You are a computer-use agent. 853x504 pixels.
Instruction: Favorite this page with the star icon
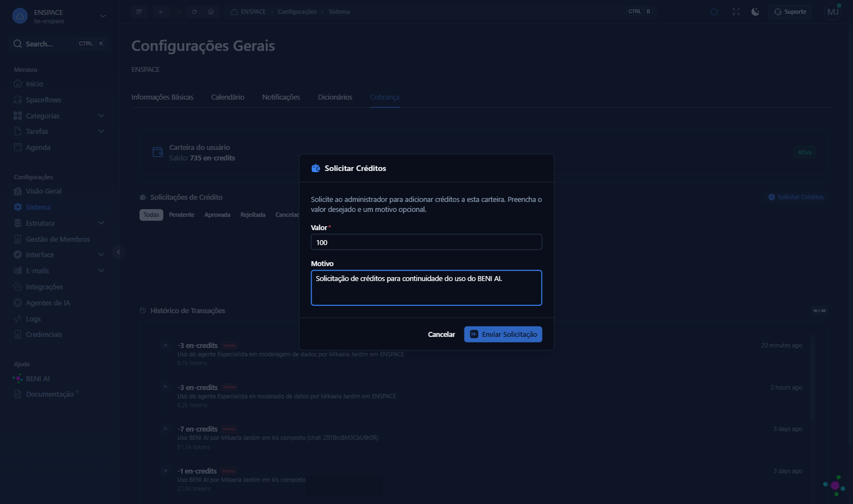(x=714, y=12)
